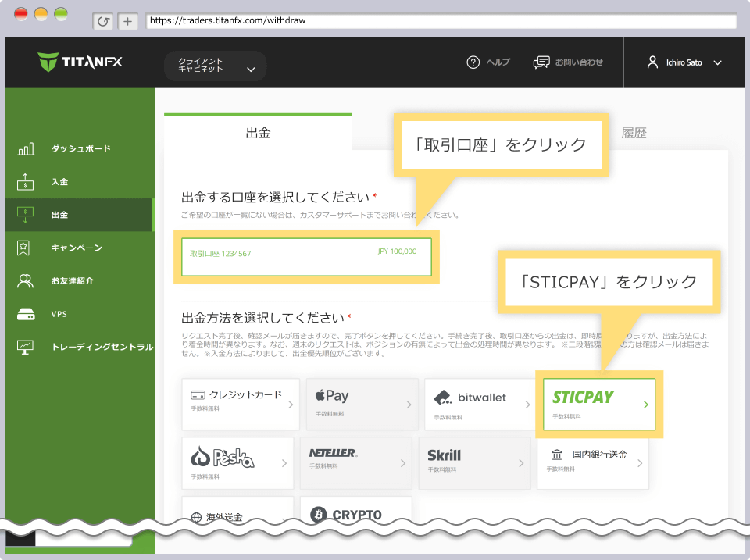Open VPS label in the sidebar
The image size is (750, 560).
[x=59, y=314]
